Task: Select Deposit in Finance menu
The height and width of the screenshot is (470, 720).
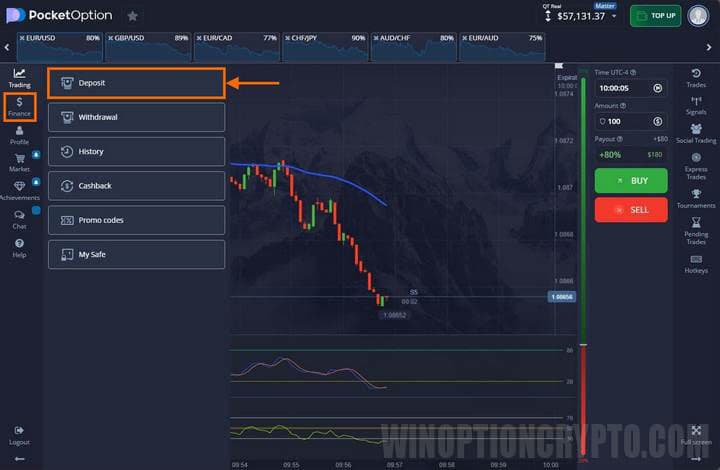Action: (x=136, y=83)
